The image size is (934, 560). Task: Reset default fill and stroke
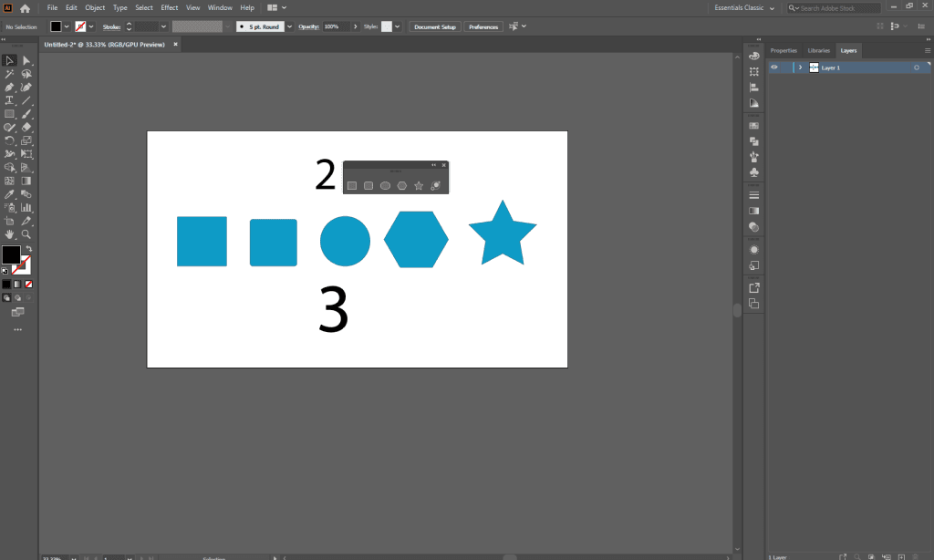[x=5, y=271]
